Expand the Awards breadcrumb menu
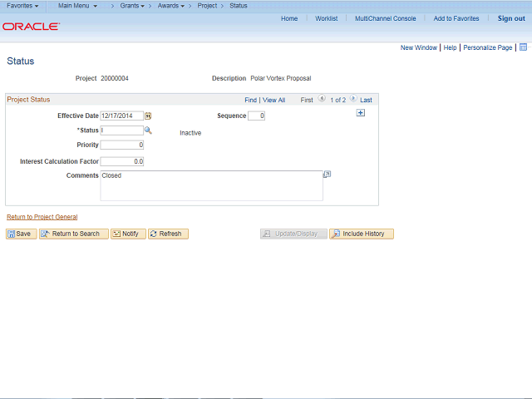This screenshot has width=532, height=399. 171,6
